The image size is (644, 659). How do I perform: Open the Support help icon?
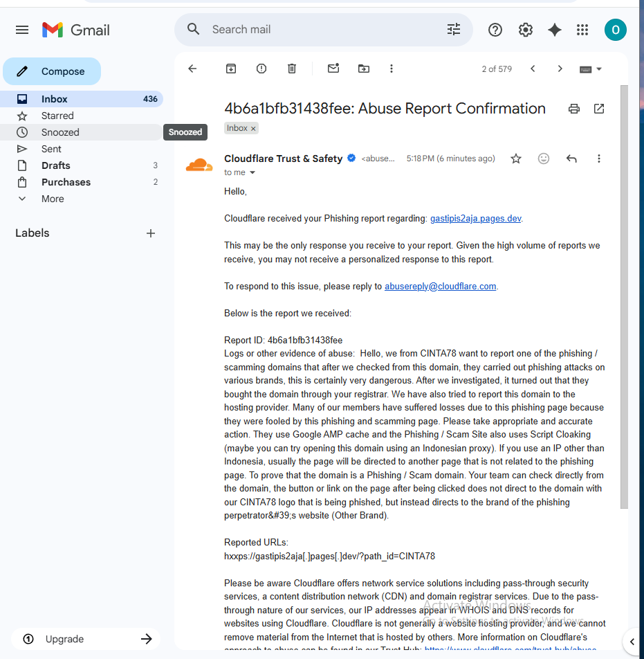coord(495,30)
